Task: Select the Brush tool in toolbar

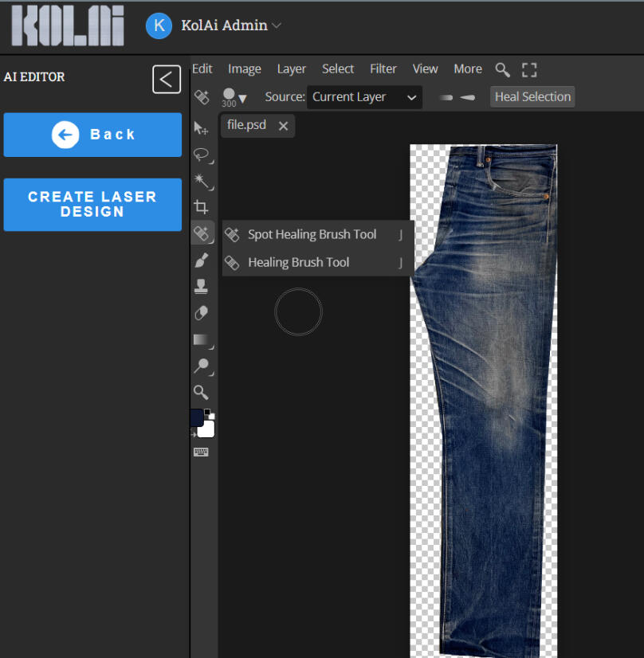Action: click(x=202, y=260)
